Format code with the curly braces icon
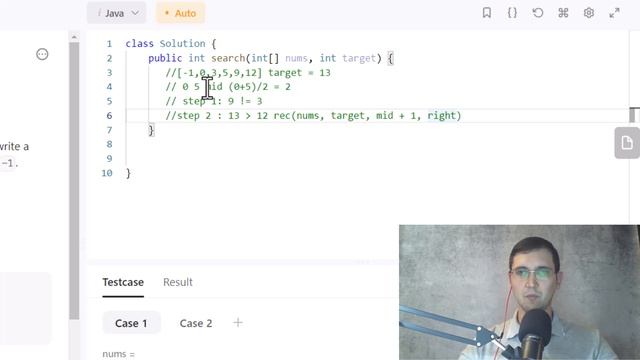Viewport: 640px width, 360px height. [x=512, y=13]
